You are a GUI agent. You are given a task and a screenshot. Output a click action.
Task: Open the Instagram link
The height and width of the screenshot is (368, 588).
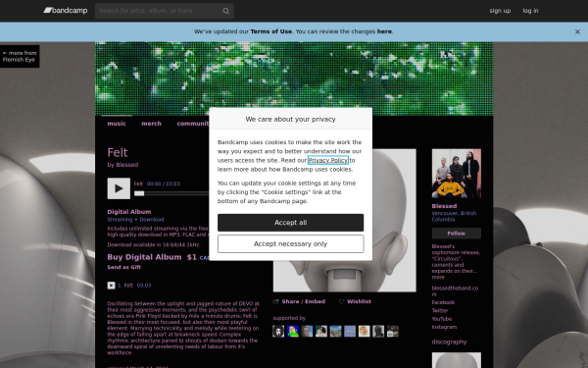pyautogui.click(x=444, y=327)
